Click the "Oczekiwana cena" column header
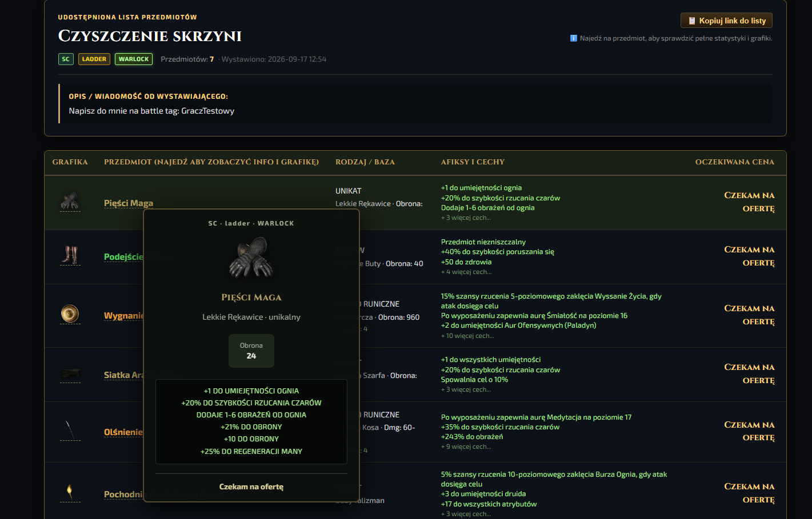This screenshot has height=519, width=812. (x=735, y=162)
